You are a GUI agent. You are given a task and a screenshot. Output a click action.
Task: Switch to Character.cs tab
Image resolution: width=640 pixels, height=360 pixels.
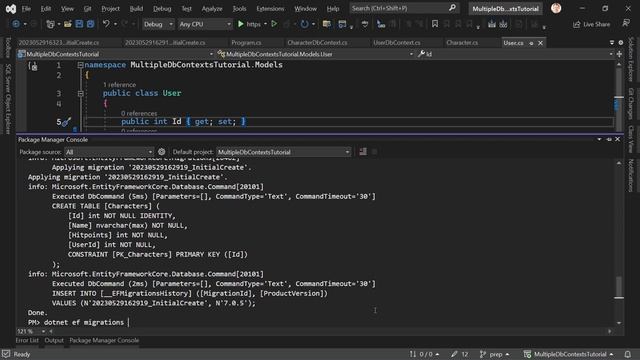[x=462, y=42]
